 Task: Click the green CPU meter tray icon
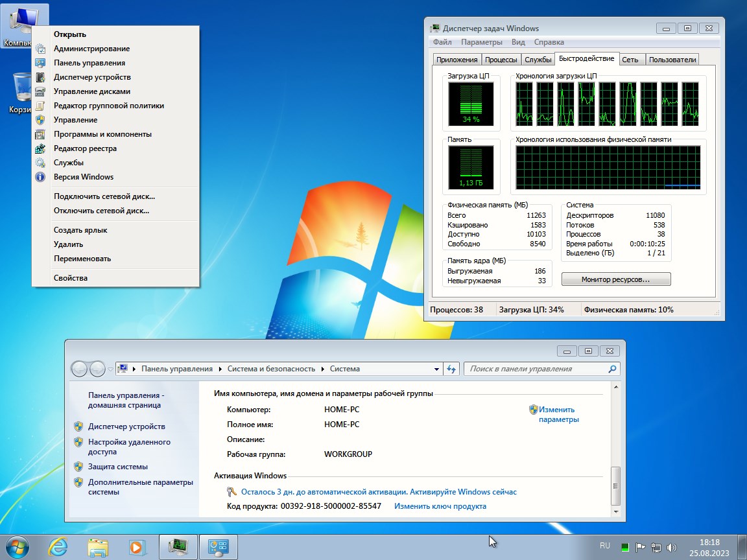pyautogui.click(x=625, y=547)
